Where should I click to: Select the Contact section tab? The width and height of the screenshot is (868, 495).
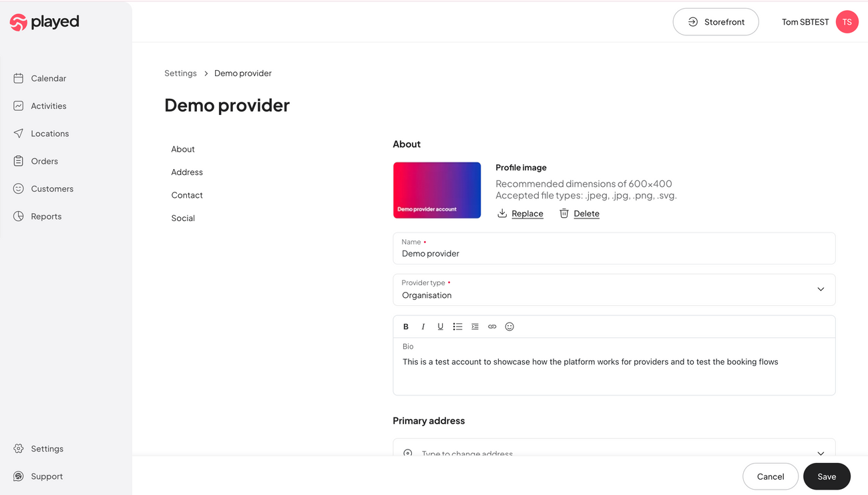[x=186, y=195]
